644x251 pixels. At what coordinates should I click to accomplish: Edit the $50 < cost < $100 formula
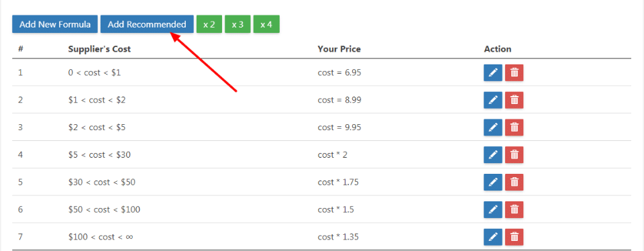click(x=493, y=209)
